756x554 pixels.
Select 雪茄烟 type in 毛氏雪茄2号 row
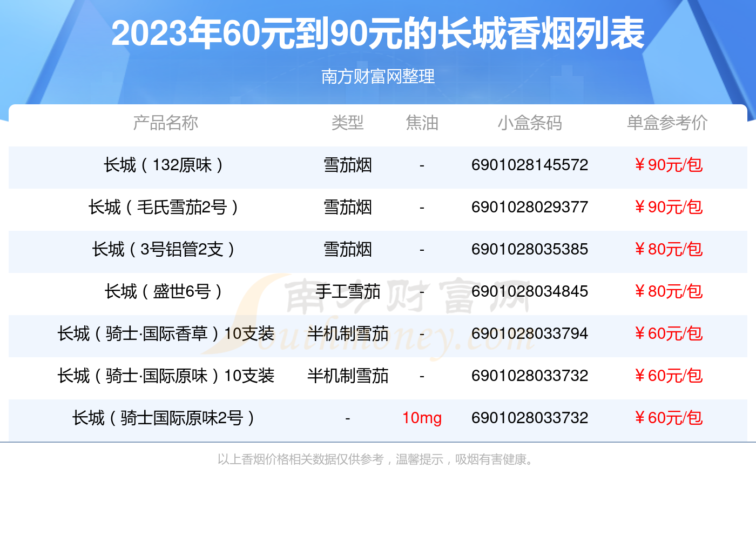coord(348,207)
